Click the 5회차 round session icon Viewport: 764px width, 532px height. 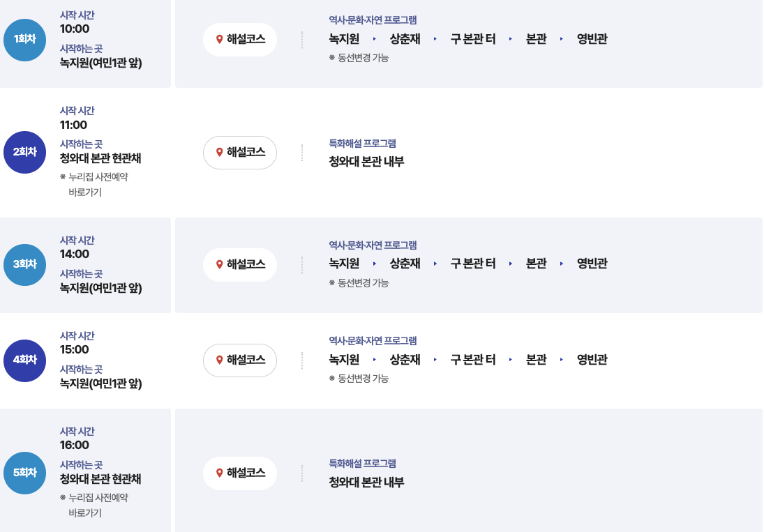pyautogui.click(x=24, y=473)
